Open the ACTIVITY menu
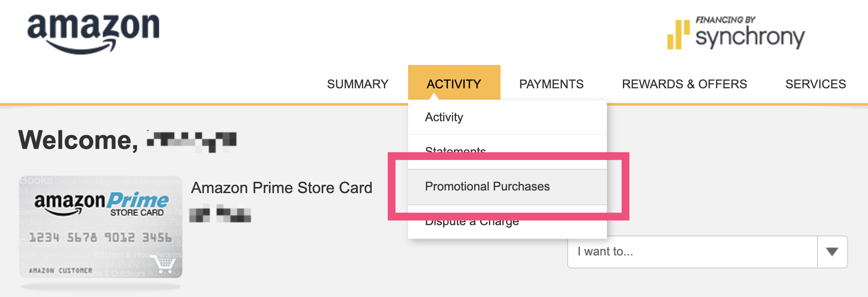Screen dimensions: 868x297 (x=454, y=83)
